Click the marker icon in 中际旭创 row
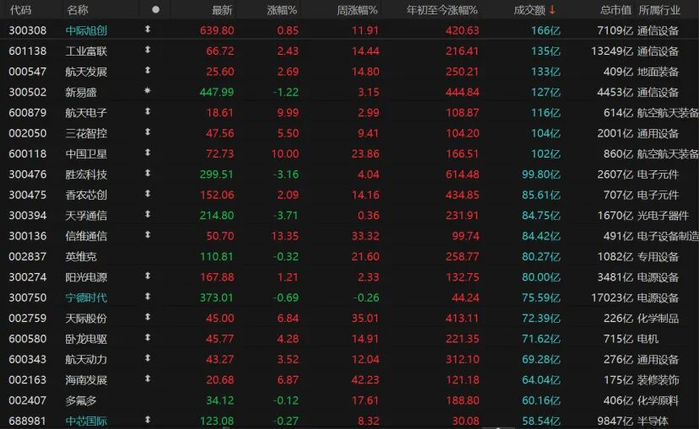This screenshot has height=429, width=700. point(147,29)
